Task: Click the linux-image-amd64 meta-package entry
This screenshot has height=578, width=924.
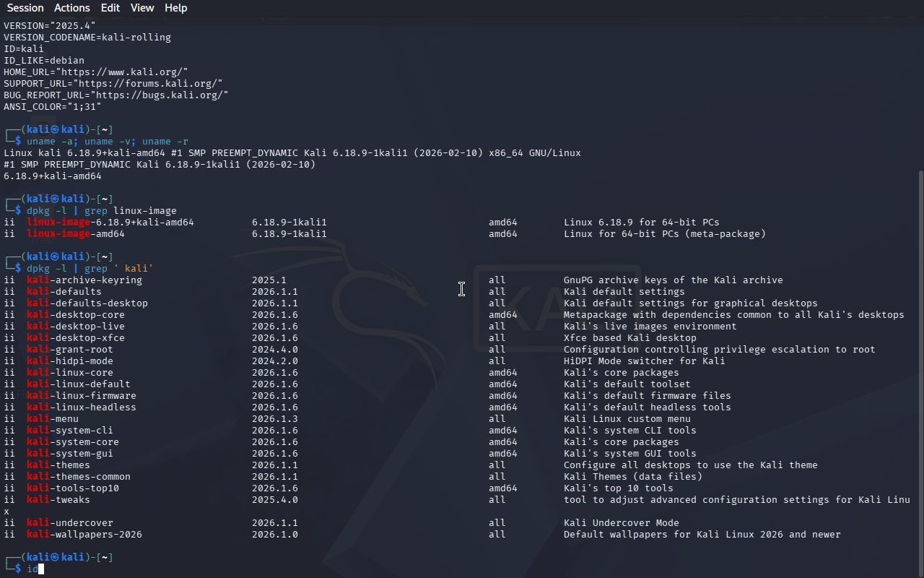Action: [x=75, y=234]
